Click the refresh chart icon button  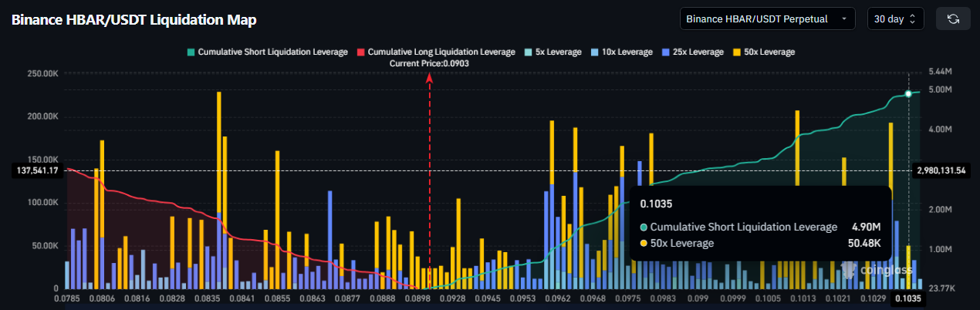pyautogui.click(x=952, y=19)
